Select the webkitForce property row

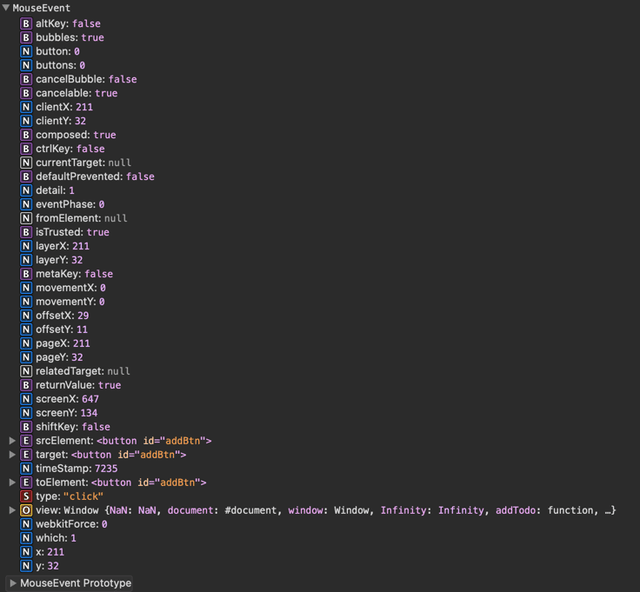(x=71, y=525)
